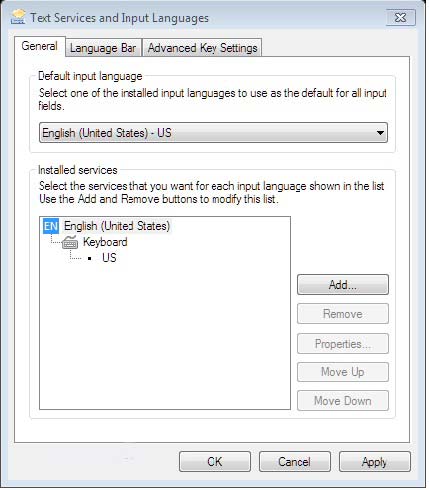Open Properties... for the selected service
429x490 pixels.
(343, 344)
